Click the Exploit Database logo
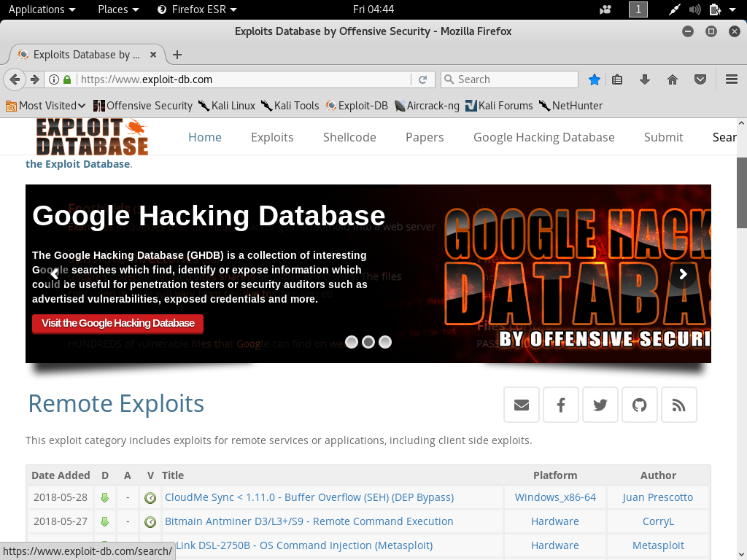Screen dimensions: 747x560 [92, 137]
